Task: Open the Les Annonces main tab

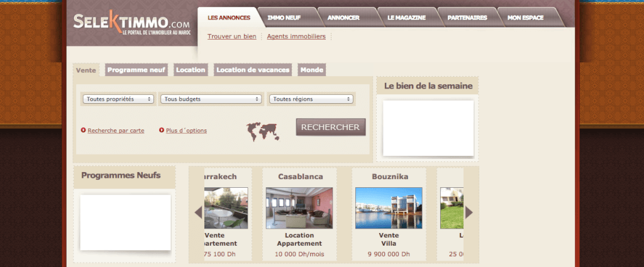Action: click(229, 18)
